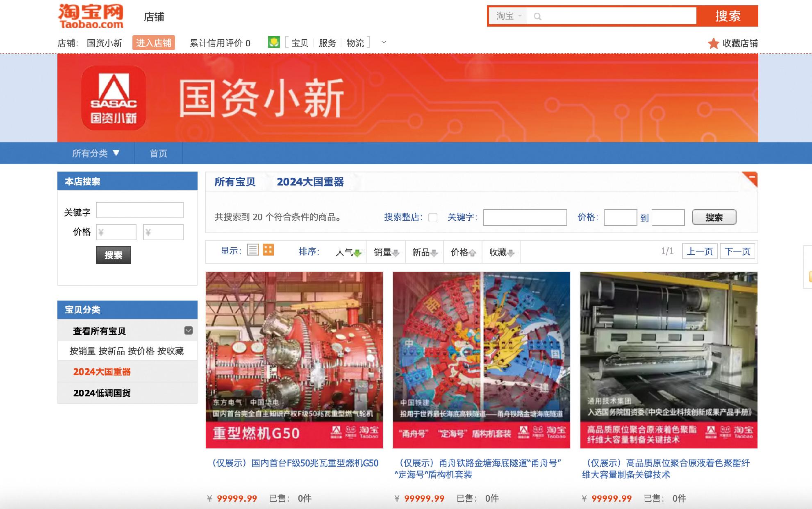Sort items by 价格

coord(463,252)
